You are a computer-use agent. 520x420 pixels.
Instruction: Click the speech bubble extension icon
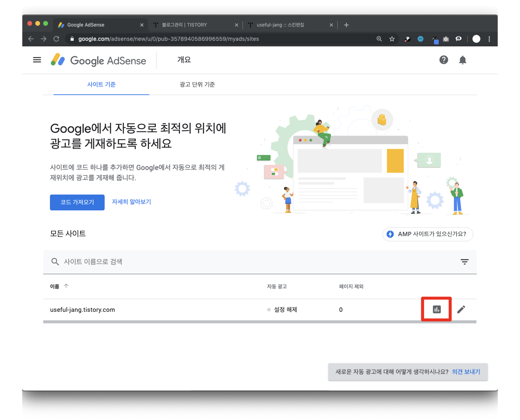tap(459, 39)
